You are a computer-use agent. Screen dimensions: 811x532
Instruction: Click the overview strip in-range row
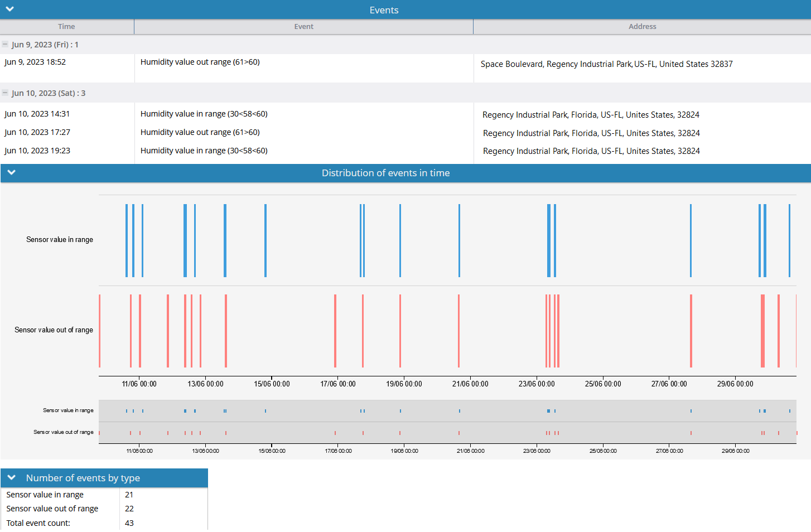coord(447,410)
